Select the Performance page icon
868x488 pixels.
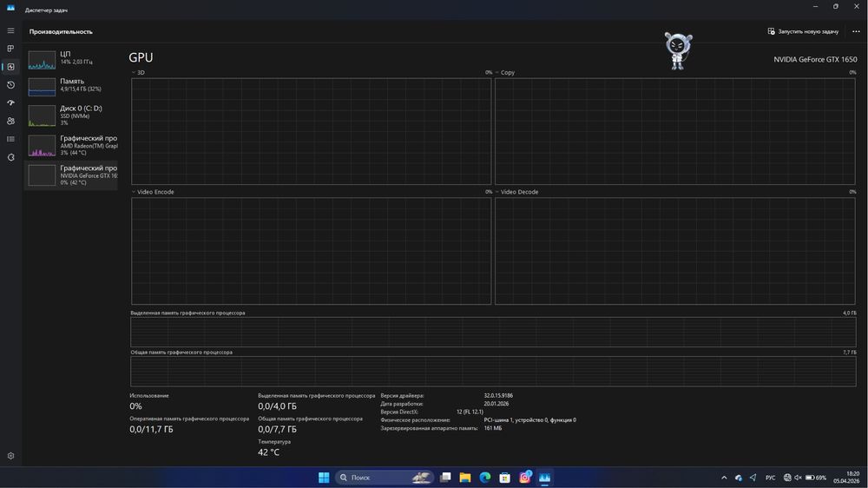pos(10,67)
